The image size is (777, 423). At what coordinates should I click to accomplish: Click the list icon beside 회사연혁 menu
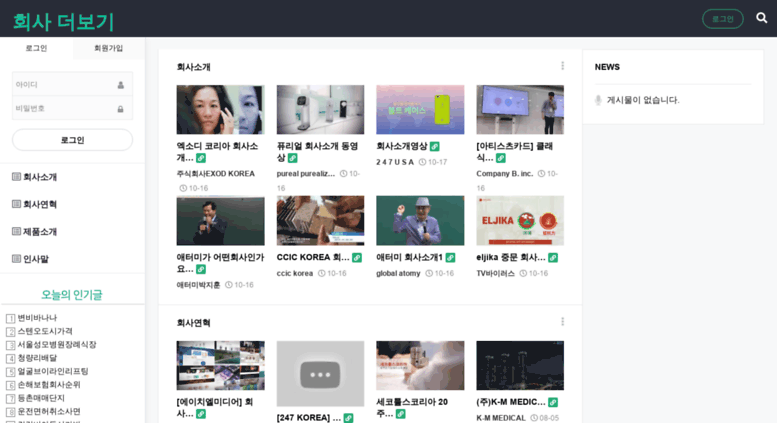[16, 204]
